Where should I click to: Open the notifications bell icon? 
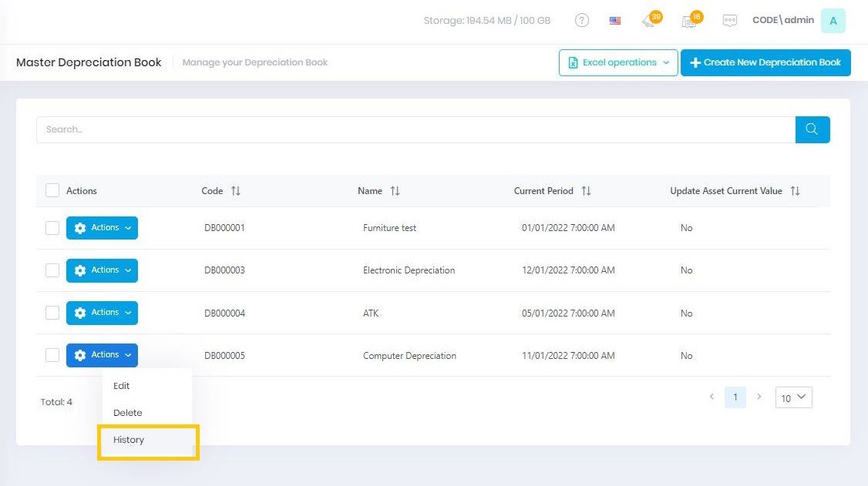pyautogui.click(x=649, y=22)
